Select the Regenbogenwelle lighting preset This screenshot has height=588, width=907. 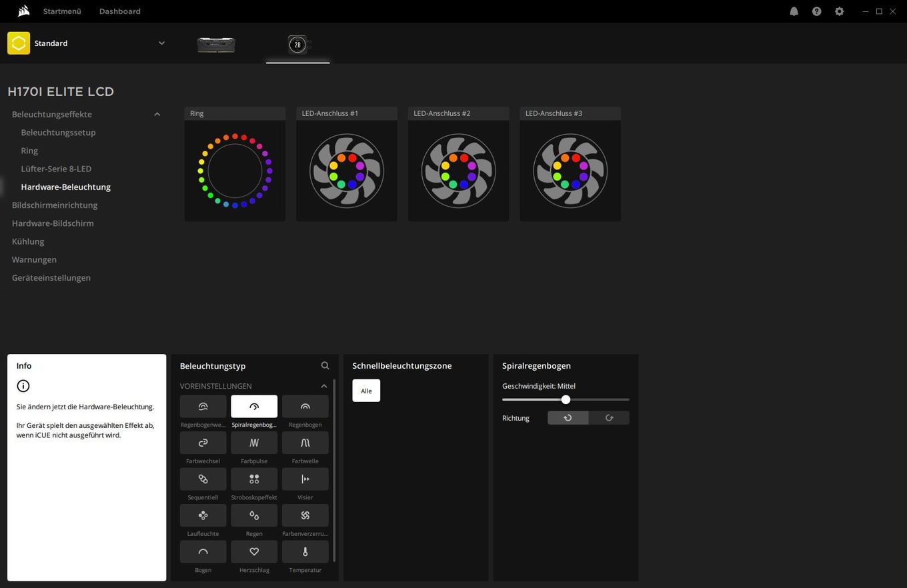pos(203,407)
